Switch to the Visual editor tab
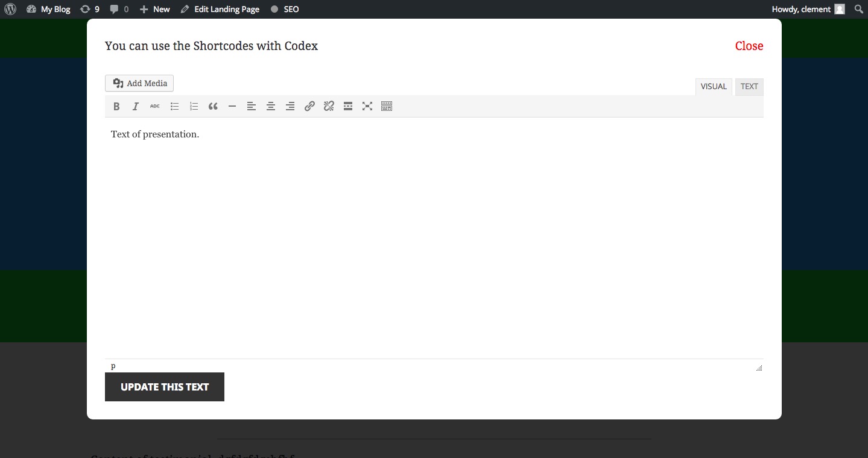The height and width of the screenshot is (458, 868). (714, 87)
